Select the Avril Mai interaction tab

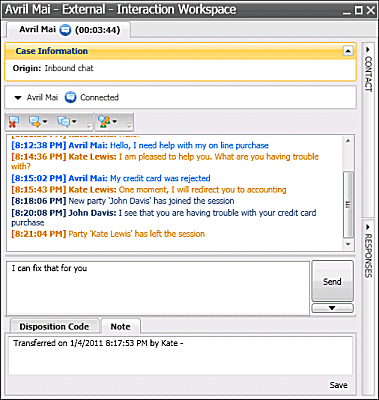tap(69, 30)
